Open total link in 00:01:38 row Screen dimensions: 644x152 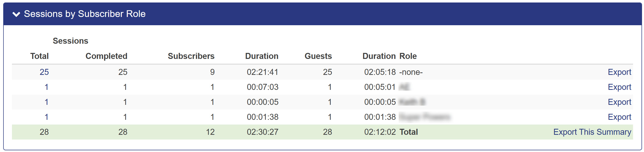pos(46,117)
